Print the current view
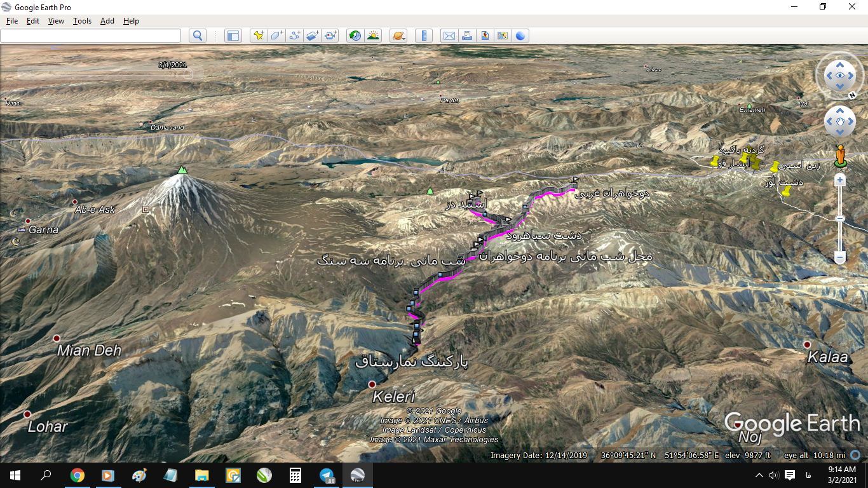Image resolution: width=868 pixels, height=488 pixels. 467,36
